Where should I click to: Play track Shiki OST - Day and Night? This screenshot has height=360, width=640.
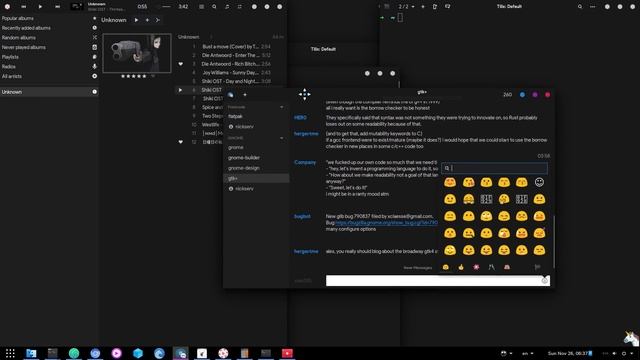pyautogui.click(x=230, y=81)
